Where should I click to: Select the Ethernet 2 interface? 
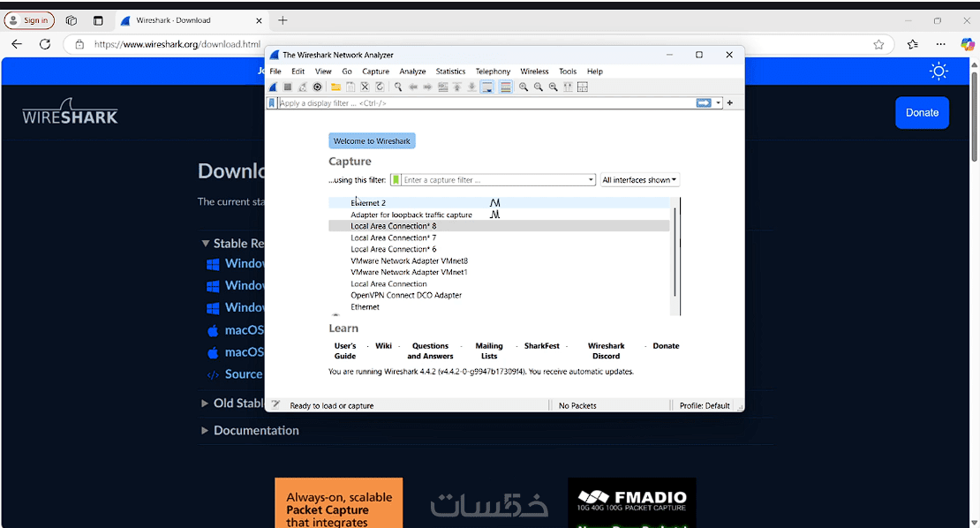coord(499,203)
